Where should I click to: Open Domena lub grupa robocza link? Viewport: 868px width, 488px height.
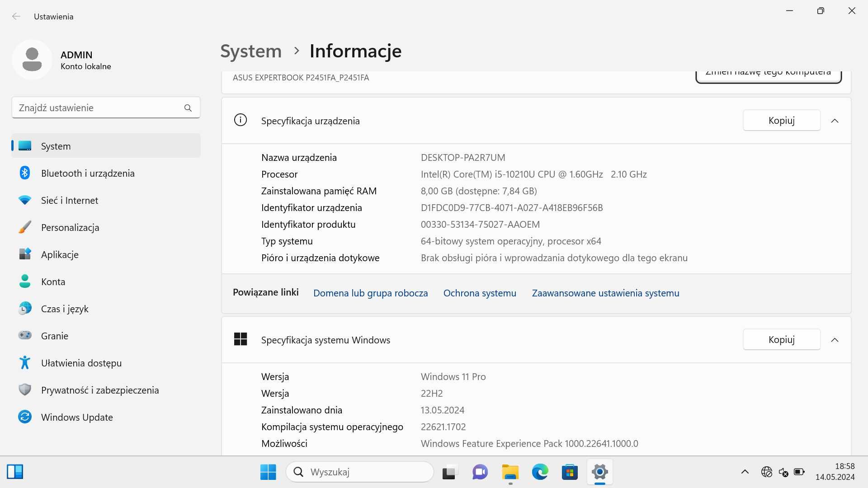370,293
